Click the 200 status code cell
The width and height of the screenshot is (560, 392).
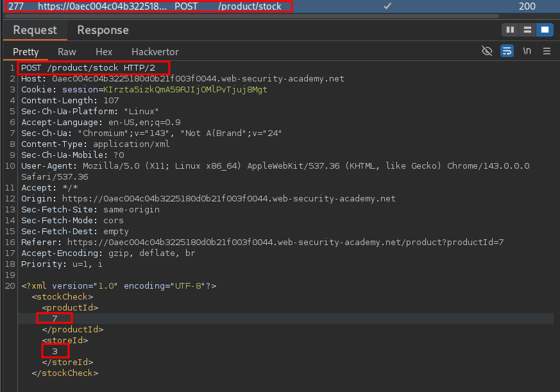pyautogui.click(x=528, y=6)
